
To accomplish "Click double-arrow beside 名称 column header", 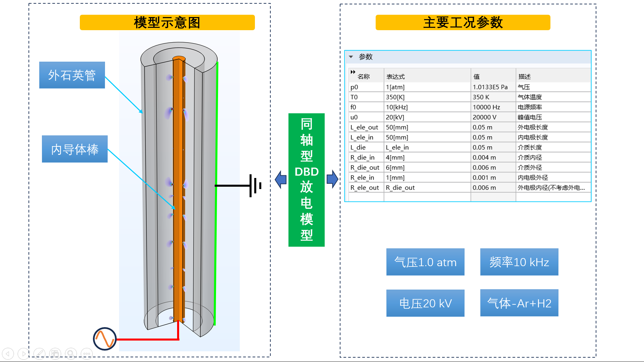I will point(353,72).
